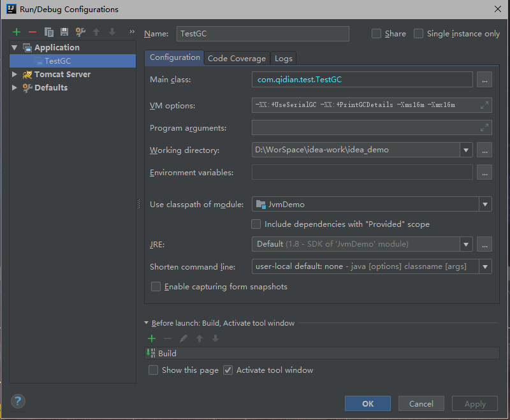Screen dimensions: 510x420
Task: Expand VM options field editor icon
Action: [x=484, y=105]
